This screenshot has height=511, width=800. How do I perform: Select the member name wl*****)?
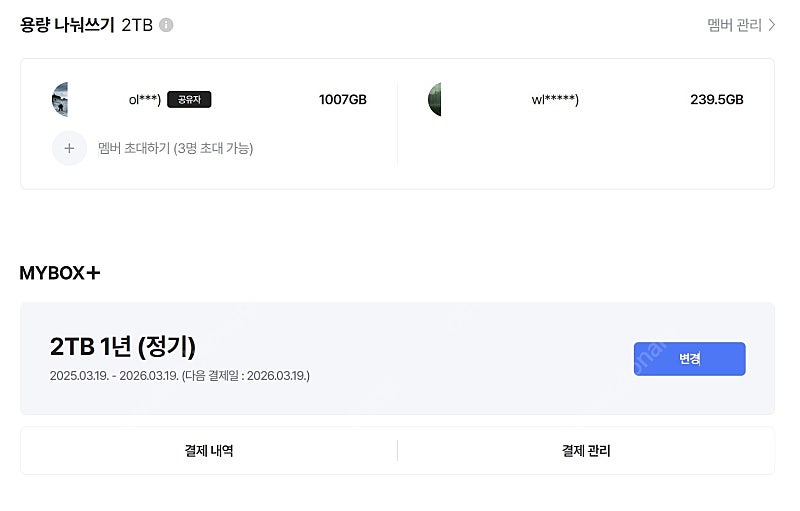[x=555, y=100]
